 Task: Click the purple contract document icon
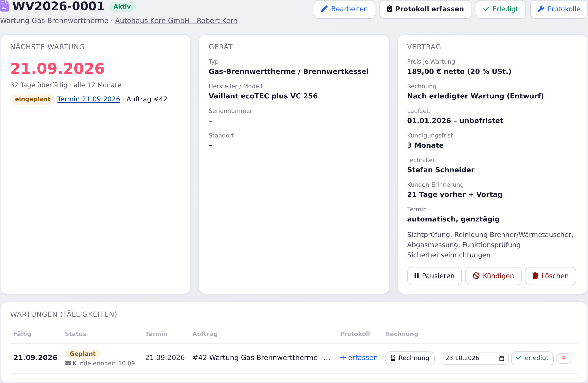click(x=4, y=6)
